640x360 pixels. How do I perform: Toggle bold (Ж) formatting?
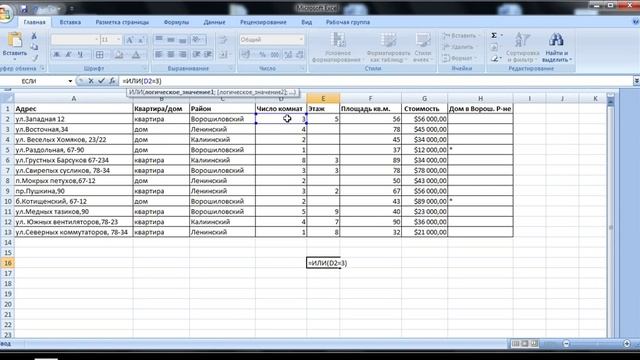(x=57, y=54)
